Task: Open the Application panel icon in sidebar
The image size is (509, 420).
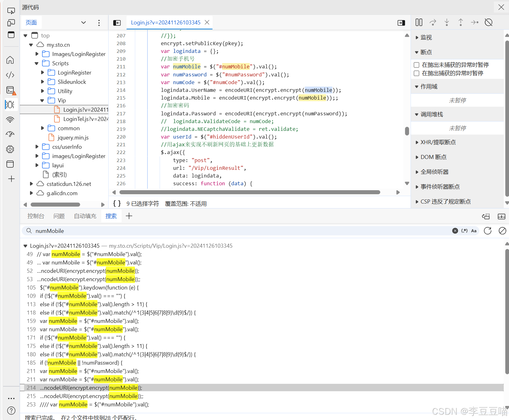Action: coord(10,164)
